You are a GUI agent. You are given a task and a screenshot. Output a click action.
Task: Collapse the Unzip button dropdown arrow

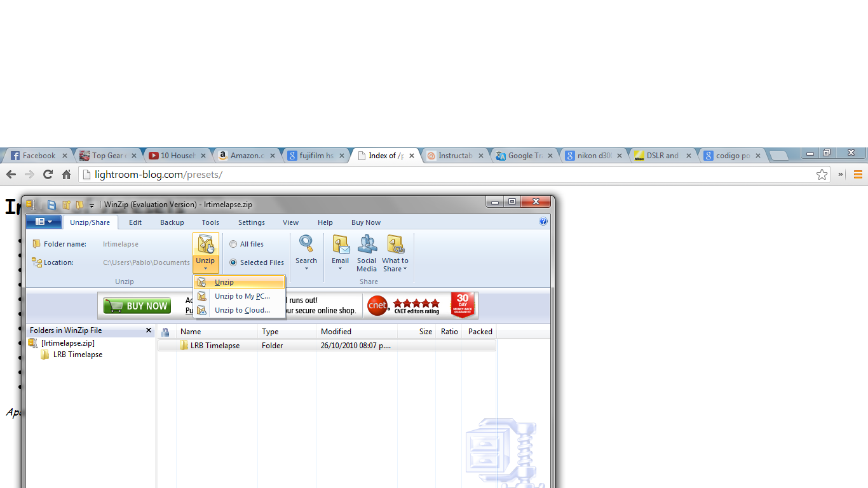tap(205, 269)
